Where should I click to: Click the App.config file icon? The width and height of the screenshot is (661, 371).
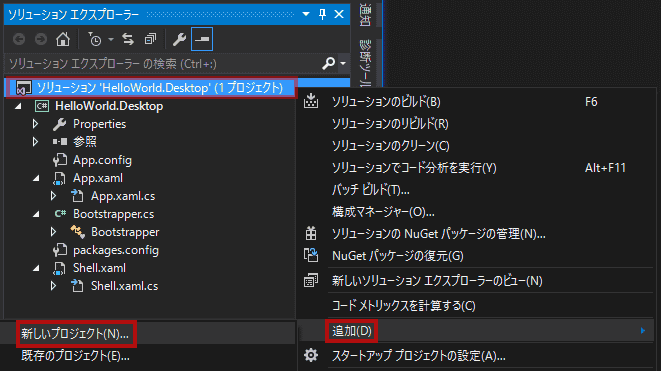59,160
